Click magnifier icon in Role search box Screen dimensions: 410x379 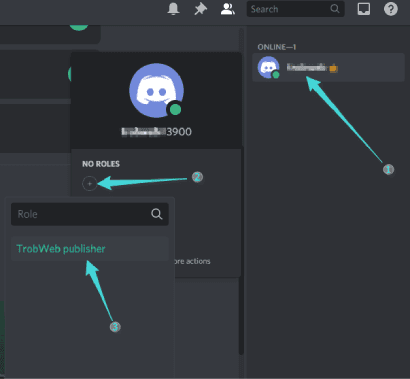point(156,214)
